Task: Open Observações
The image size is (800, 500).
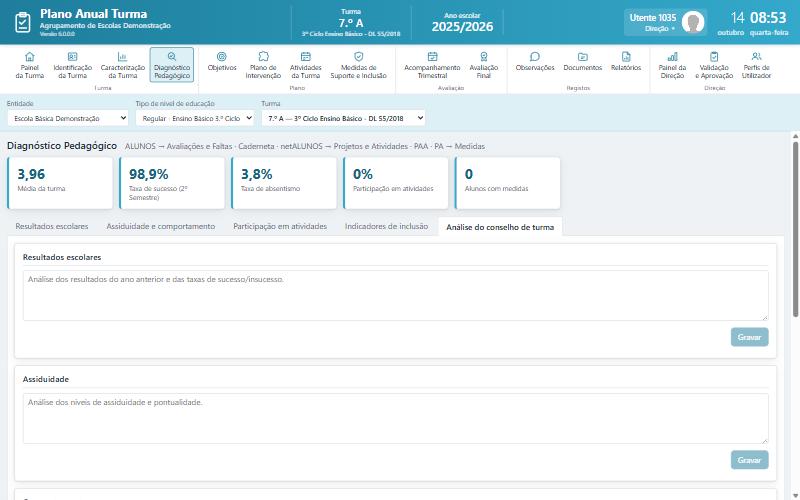Action: [x=535, y=61]
